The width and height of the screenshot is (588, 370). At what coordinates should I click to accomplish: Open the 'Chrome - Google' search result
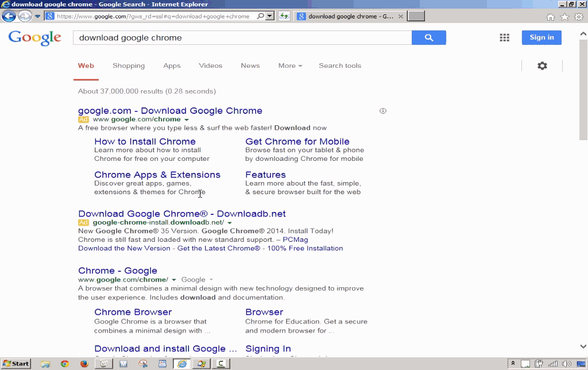tap(118, 271)
